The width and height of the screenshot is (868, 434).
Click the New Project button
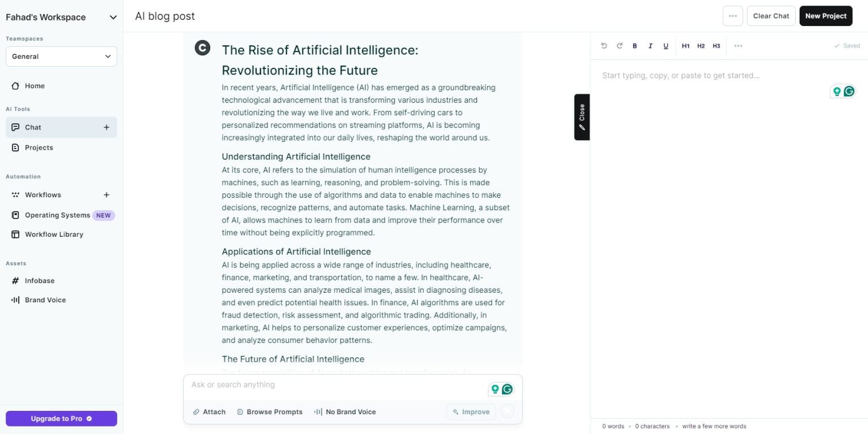pyautogui.click(x=826, y=16)
